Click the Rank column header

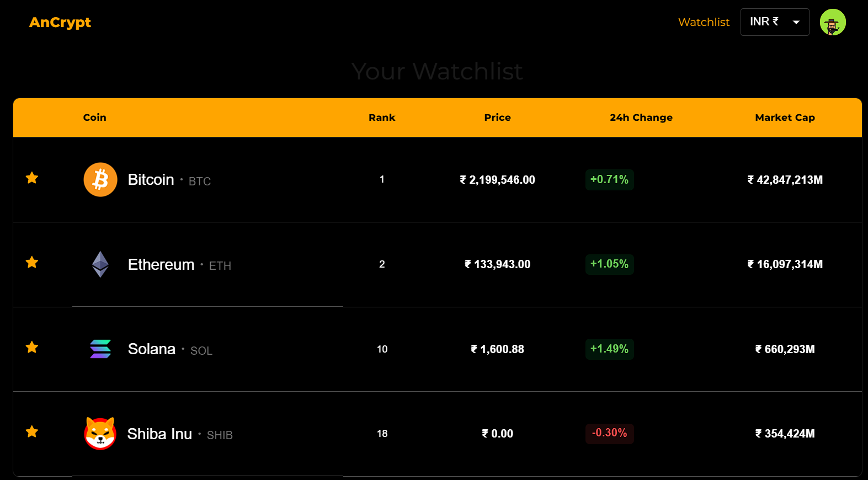coord(382,118)
